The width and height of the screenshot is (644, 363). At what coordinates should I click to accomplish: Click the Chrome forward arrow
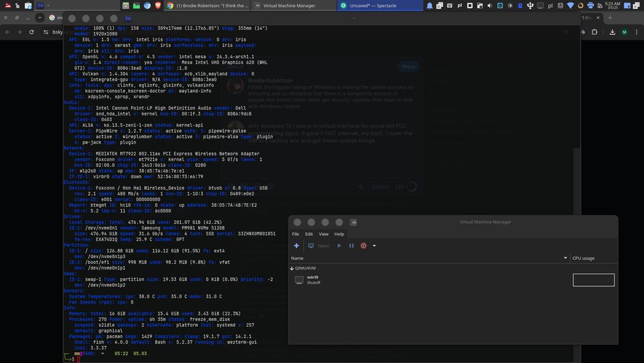[x=19, y=32]
